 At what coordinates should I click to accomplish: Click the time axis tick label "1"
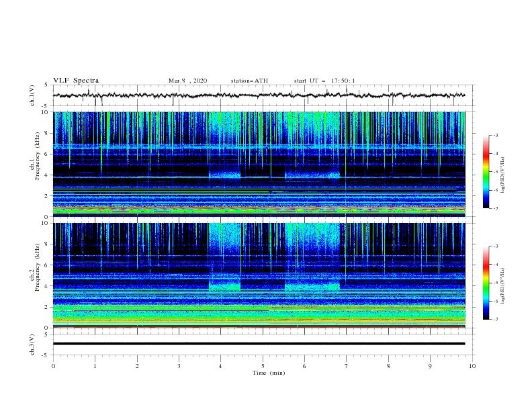click(x=95, y=366)
